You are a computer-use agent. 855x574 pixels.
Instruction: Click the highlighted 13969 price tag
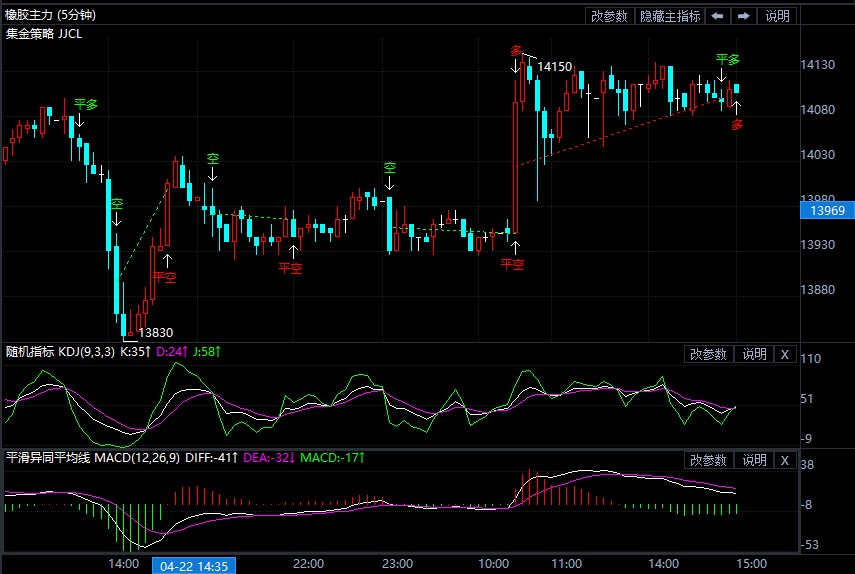coord(827,210)
